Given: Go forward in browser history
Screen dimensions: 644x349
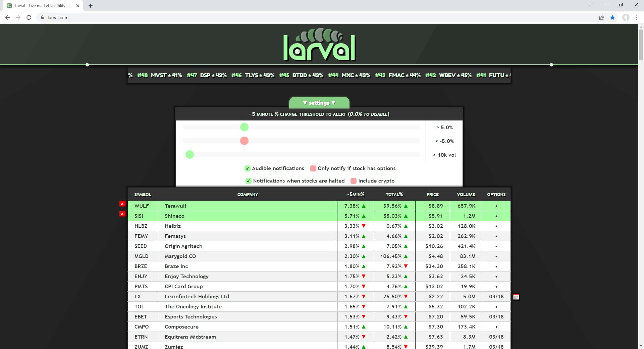Looking at the screenshot, I should click(x=18, y=17).
